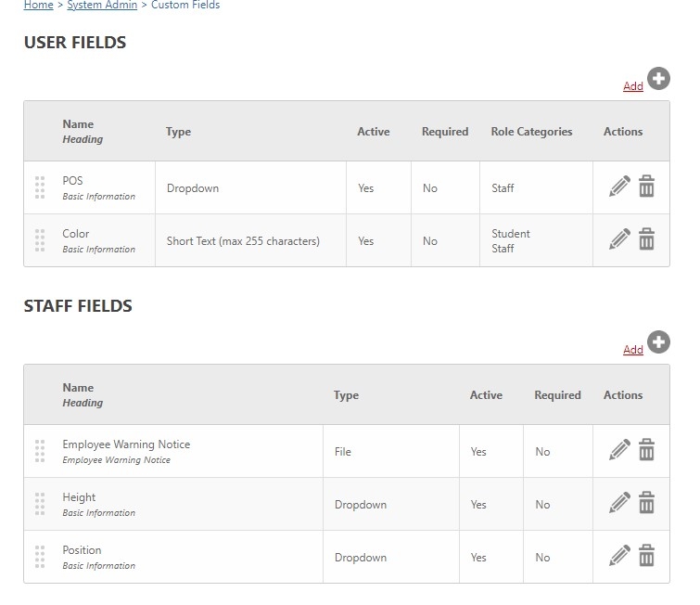The width and height of the screenshot is (700, 605).
Task: Delete the POS user field
Action: (x=646, y=186)
